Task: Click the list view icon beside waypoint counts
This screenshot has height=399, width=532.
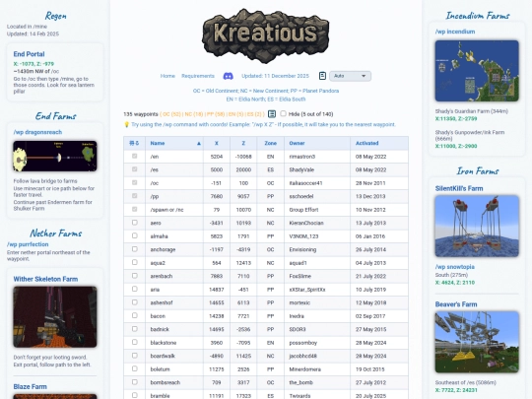Action: tap(272, 113)
